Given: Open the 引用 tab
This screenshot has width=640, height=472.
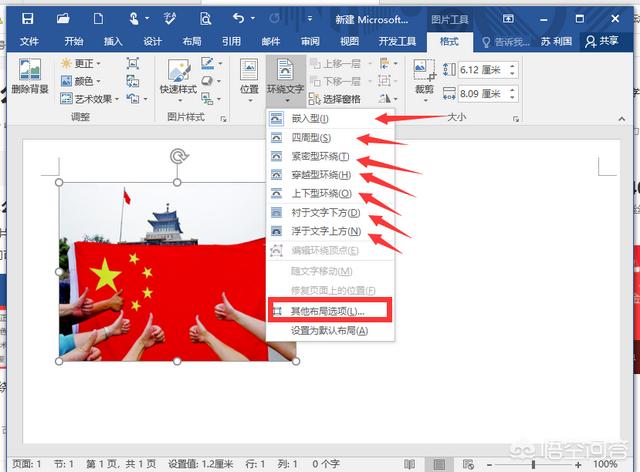Looking at the screenshot, I should pos(231,41).
